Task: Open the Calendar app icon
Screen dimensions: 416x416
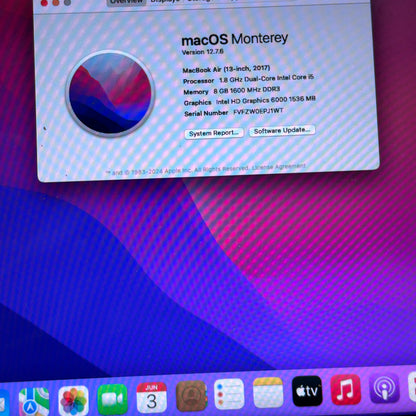Action: pos(152,398)
